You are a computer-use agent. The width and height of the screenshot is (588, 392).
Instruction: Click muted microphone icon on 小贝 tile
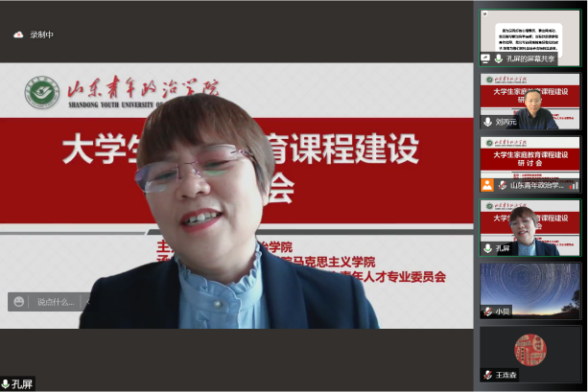coord(487,311)
